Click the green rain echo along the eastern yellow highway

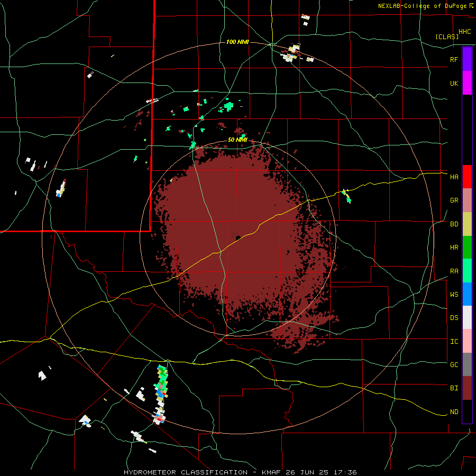click(x=346, y=196)
